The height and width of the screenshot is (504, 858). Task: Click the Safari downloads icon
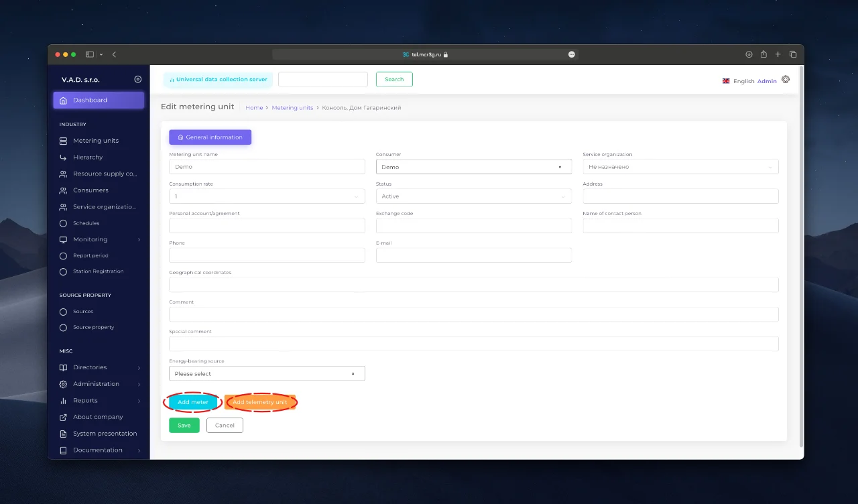point(749,54)
